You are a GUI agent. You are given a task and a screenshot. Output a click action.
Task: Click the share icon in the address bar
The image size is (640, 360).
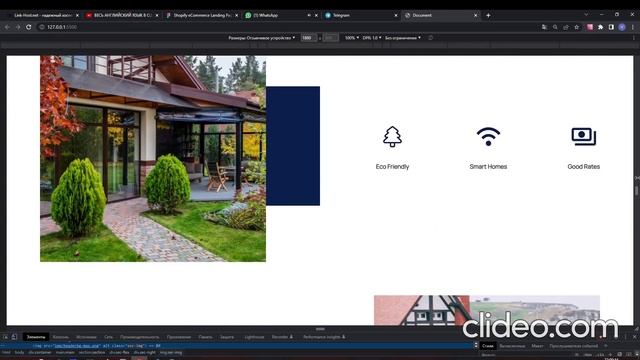pyautogui.click(x=566, y=27)
